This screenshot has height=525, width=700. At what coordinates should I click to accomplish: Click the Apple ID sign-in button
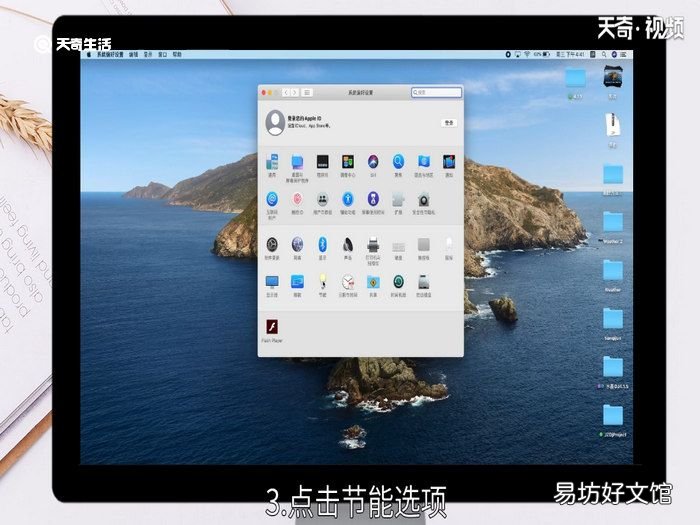click(449, 123)
